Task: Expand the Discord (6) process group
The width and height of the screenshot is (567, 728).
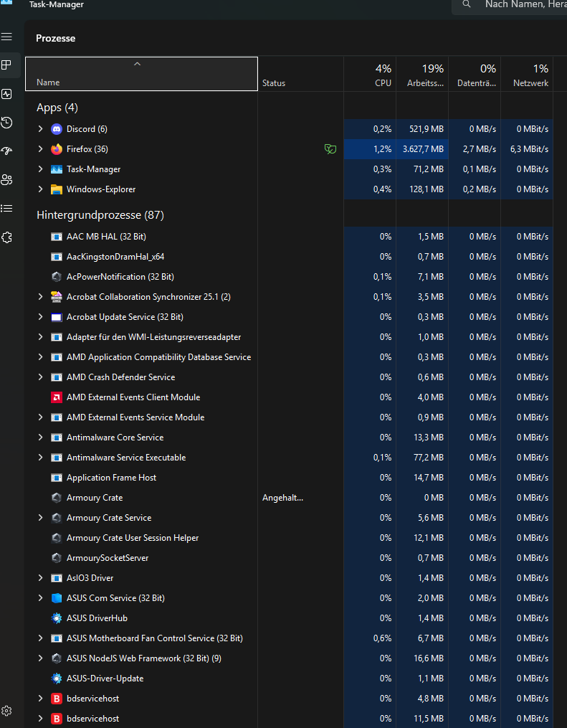Action: (x=40, y=129)
